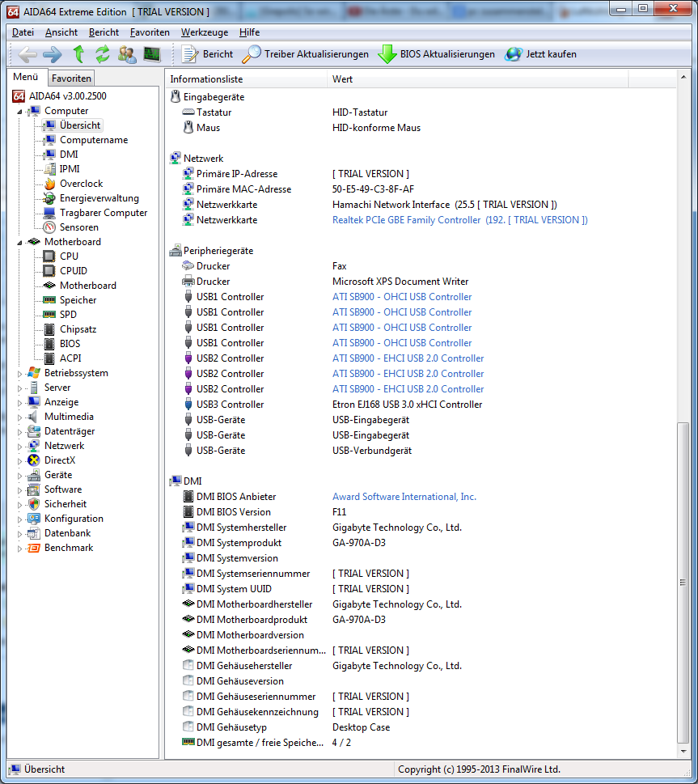Select the DirectX icon in tree
Screen dimensions: 698x784
click(34, 460)
